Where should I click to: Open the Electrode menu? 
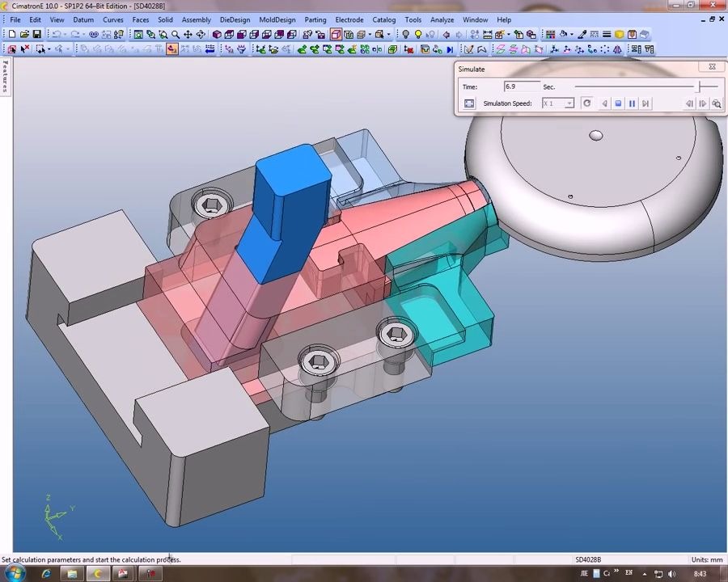(x=349, y=19)
